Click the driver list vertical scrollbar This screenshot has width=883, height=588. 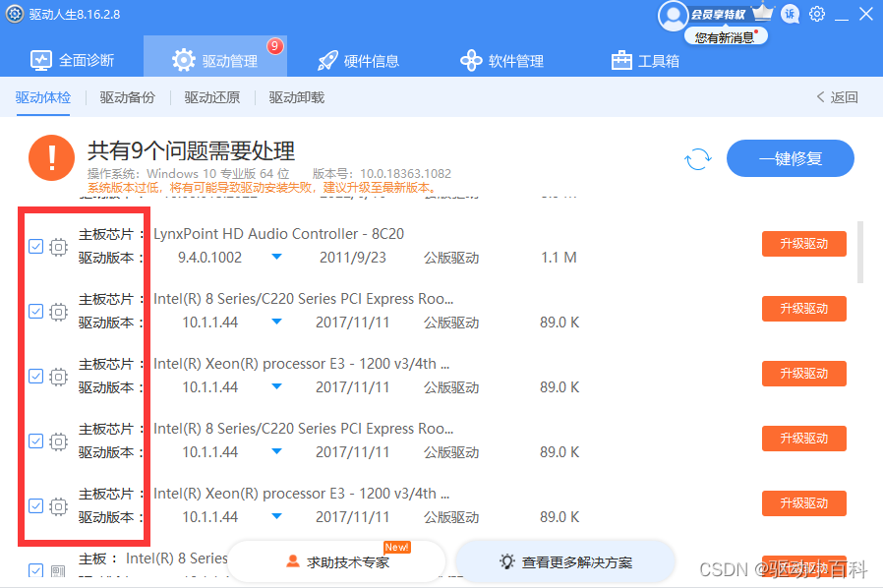[x=860, y=253]
